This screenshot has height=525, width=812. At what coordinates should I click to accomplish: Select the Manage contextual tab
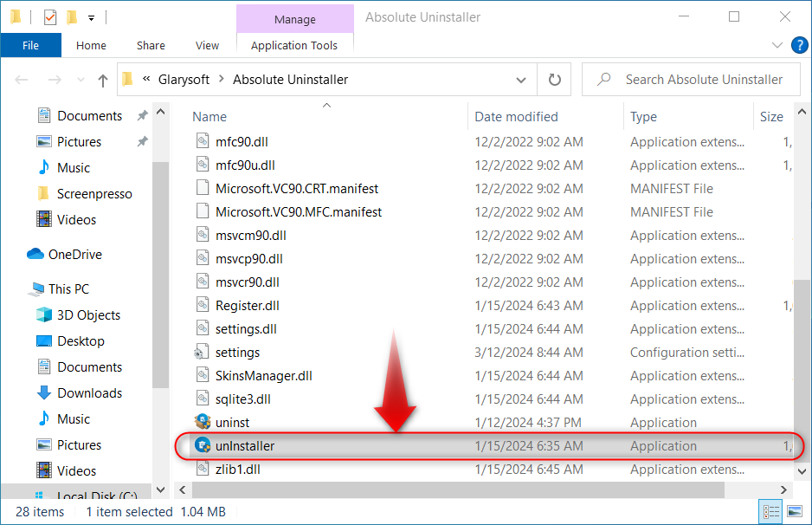click(294, 19)
